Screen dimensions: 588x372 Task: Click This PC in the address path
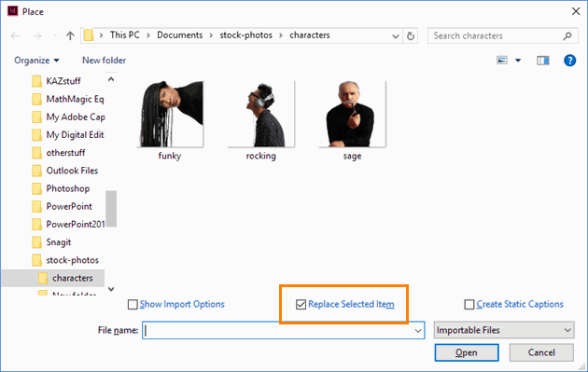[124, 35]
